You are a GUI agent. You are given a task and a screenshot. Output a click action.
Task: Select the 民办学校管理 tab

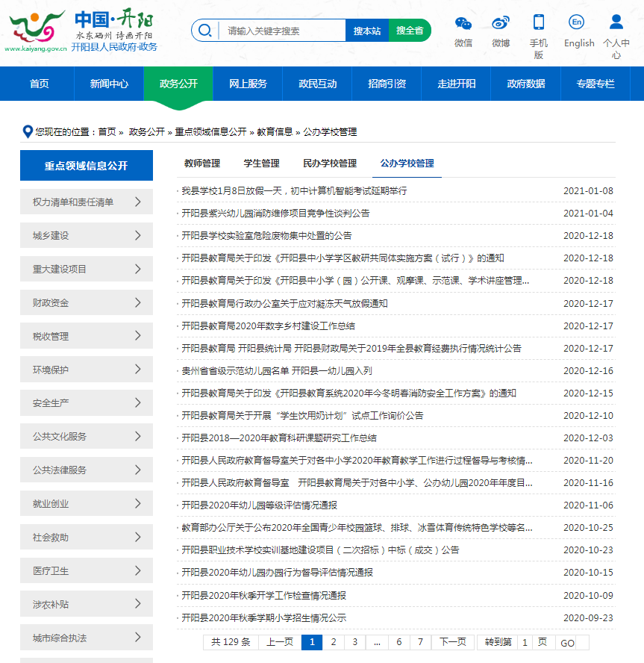tap(330, 164)
